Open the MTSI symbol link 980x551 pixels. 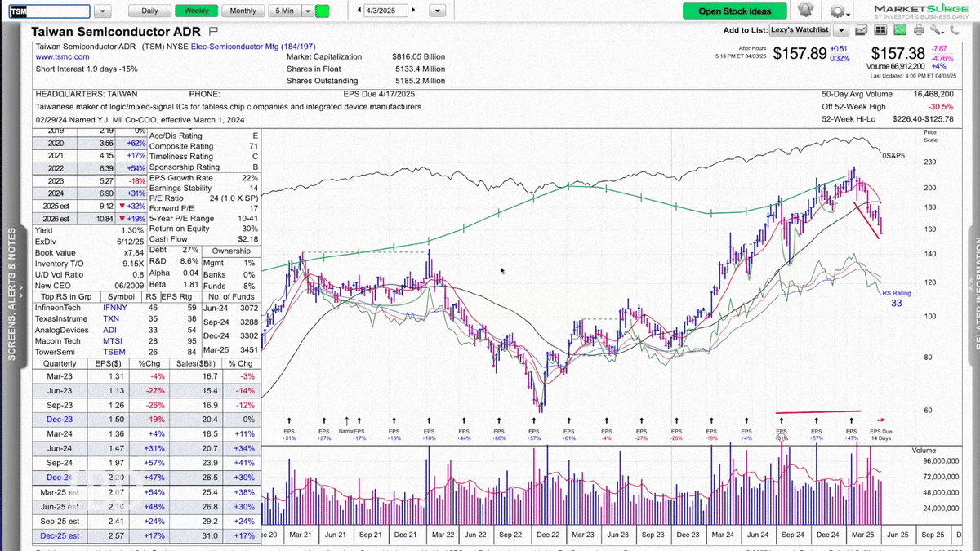point(111,341)
